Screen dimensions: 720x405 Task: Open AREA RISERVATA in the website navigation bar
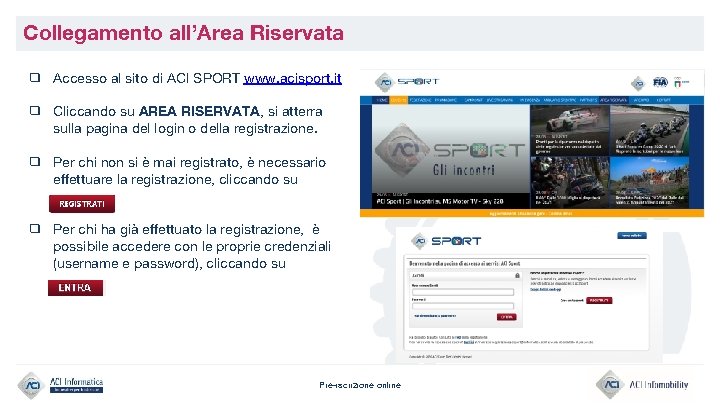[x=613, y=100]
